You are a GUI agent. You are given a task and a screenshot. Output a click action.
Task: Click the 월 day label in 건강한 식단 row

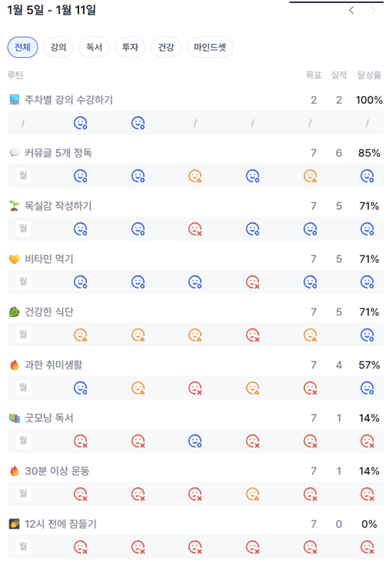(23, 334)
